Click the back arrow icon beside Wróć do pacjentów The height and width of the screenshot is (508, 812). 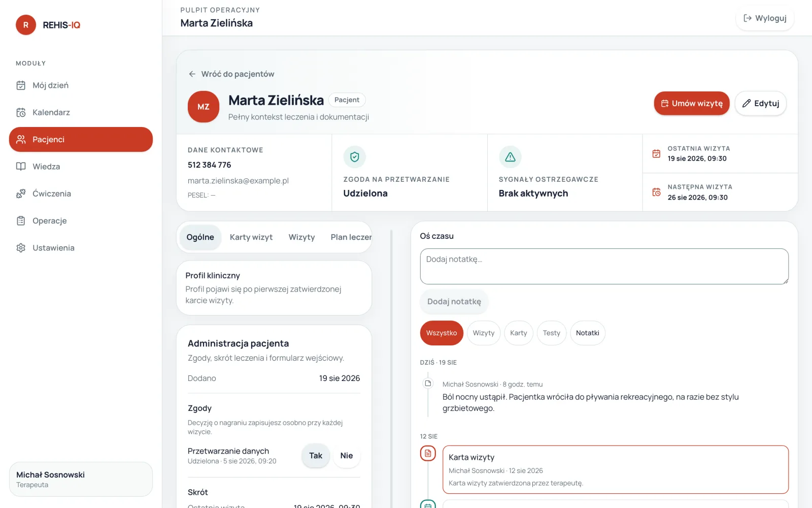point(192,74)
